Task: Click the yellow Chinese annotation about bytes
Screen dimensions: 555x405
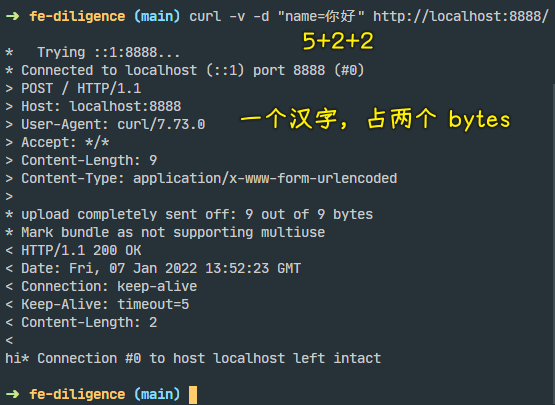Action: tap(375, 119)
